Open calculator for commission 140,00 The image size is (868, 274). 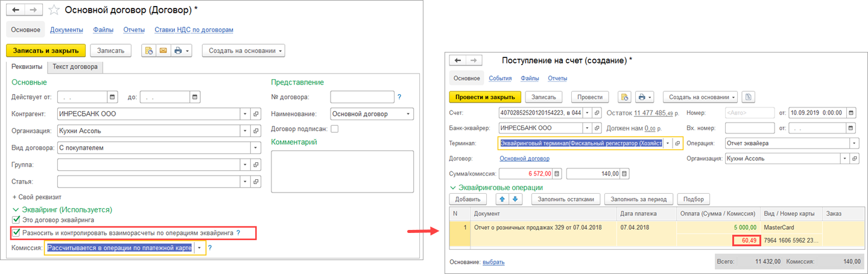click(x=624, y=174)
